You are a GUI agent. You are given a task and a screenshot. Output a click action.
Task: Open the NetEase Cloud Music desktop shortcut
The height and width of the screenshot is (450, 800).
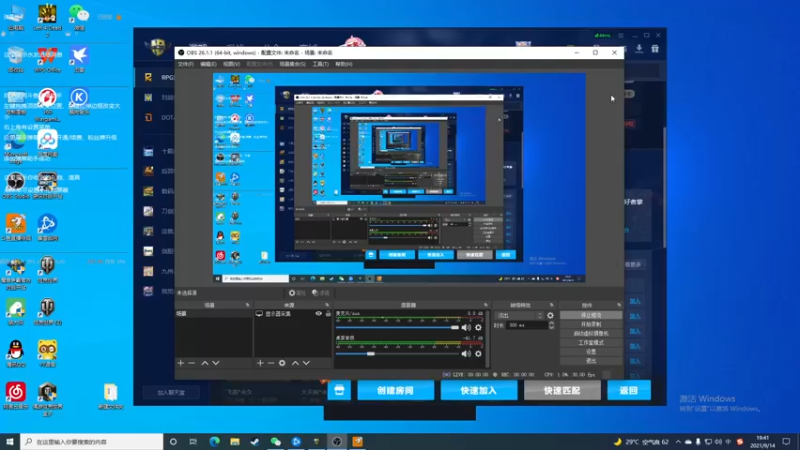(16, 396)
